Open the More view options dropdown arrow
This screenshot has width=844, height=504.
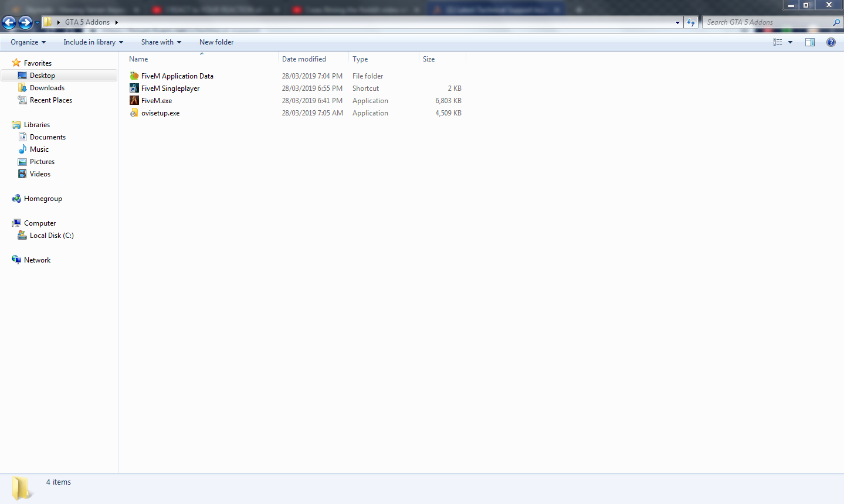pos(790,42)
